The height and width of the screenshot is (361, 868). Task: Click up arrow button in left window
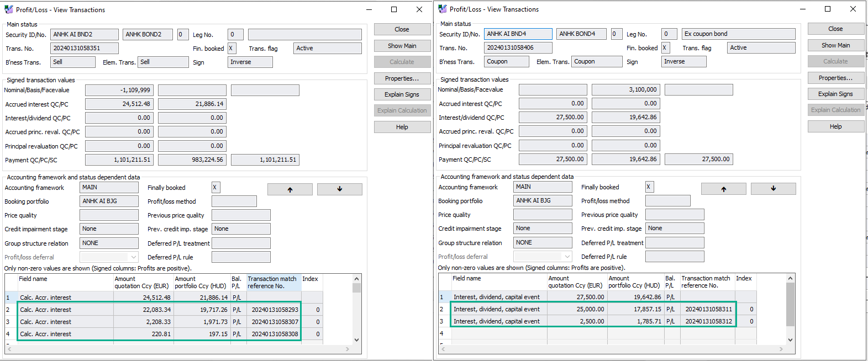pyautogui.click(x=290, y=189)
